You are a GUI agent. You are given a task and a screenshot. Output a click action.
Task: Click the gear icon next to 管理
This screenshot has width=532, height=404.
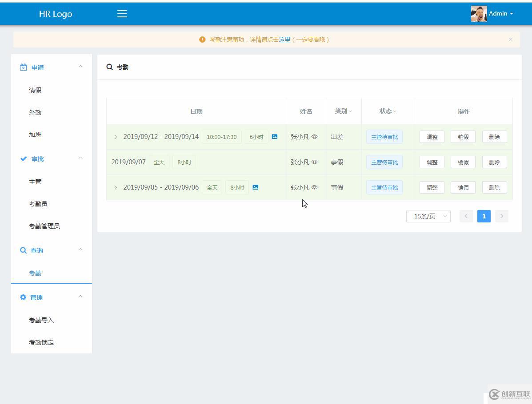click(x=23, y=297)
